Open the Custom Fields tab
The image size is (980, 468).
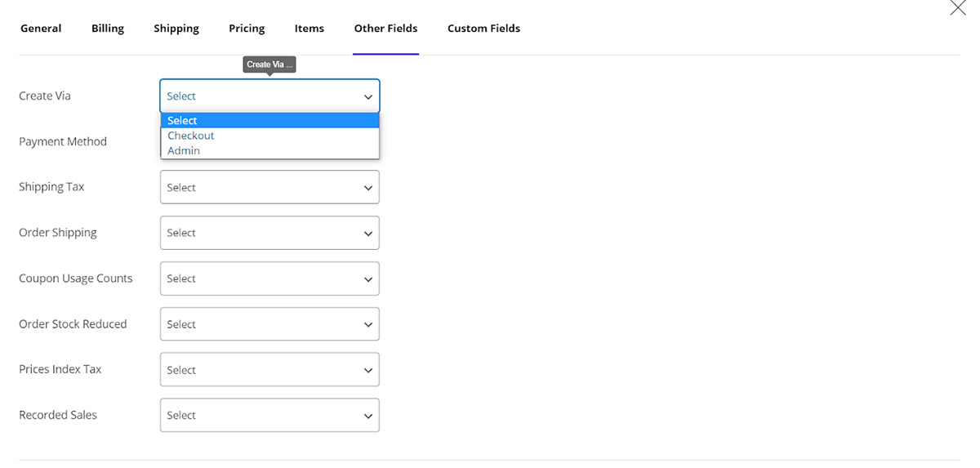coord(483,29)
